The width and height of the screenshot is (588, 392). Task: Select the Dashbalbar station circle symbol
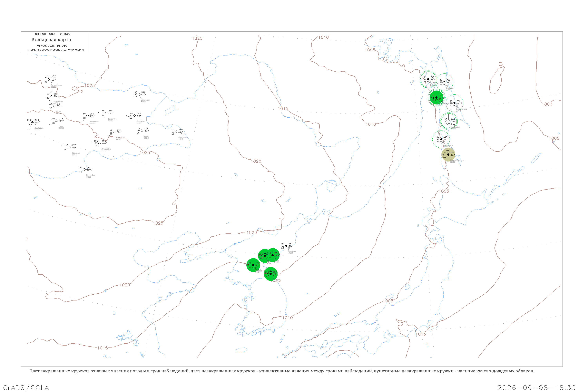[x=139, y=94]
